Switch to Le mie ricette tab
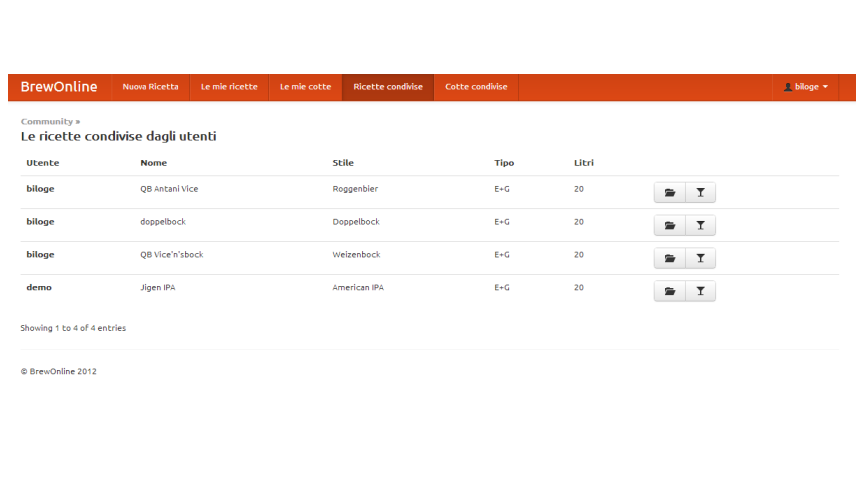 click(x=229, y=87)
